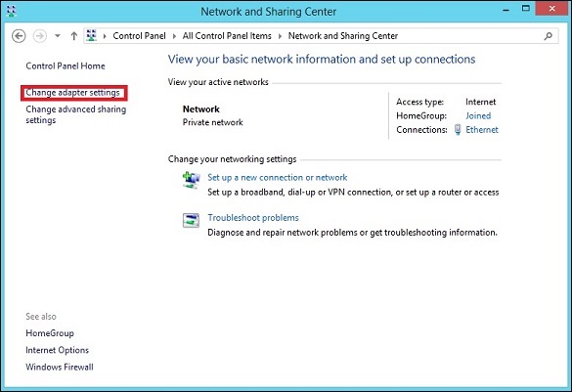Open the Joined HomeGroup link
Screen dimensions: 572x392
point(478,115)
